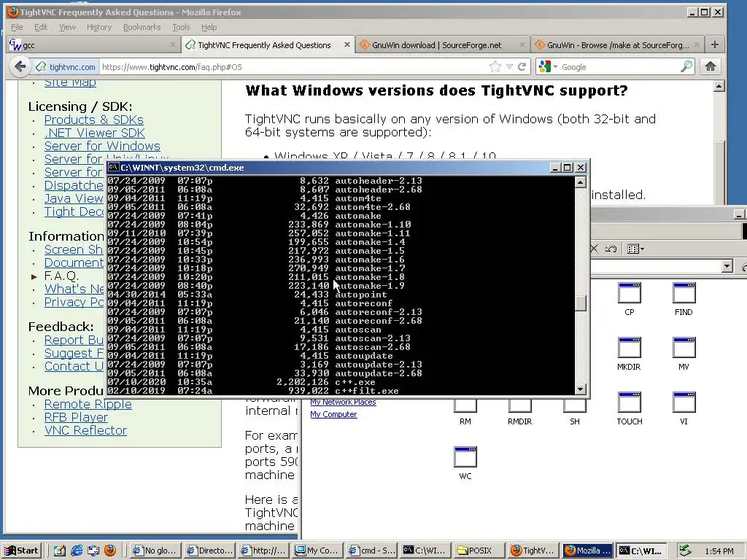Open cmd.exe window system menu icon
Screen dimensions: 747x560
coord(113,167)
